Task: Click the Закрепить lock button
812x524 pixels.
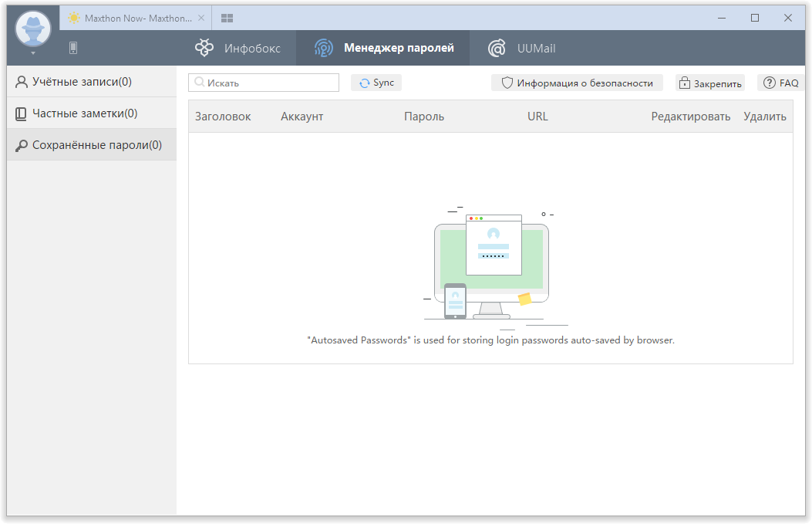Action: pyautogui.click(x=710, y=83)
